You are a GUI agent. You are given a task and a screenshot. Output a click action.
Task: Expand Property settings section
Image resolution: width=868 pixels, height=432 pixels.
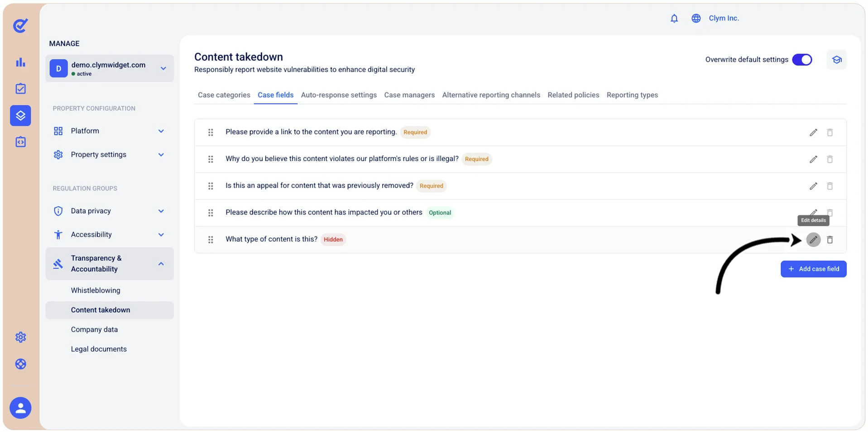pos(109,155)
